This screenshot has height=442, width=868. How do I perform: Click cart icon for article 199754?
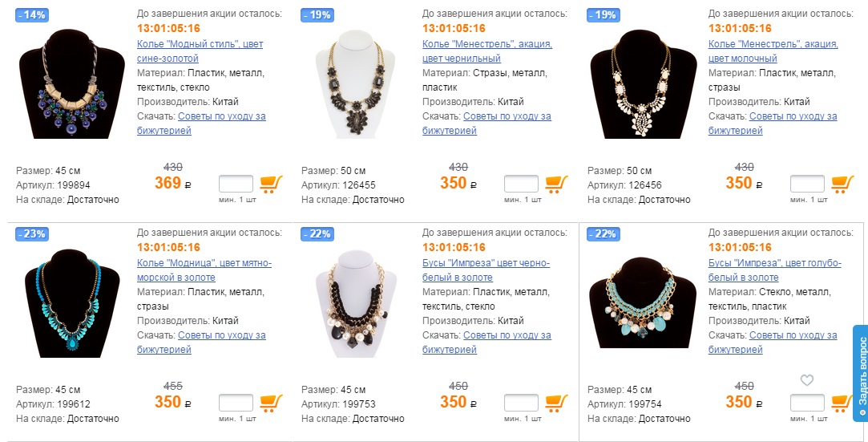click(842, 403)
